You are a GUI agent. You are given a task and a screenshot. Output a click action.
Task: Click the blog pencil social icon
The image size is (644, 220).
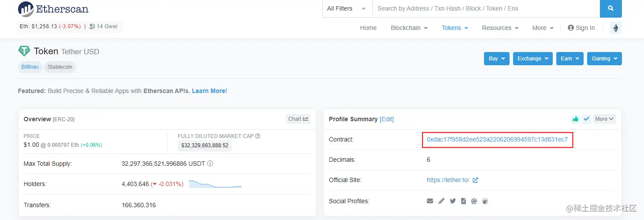441,201
